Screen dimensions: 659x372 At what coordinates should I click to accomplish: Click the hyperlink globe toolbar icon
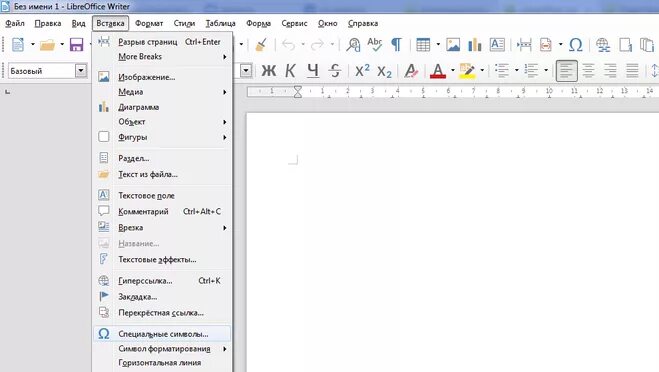(603, 45)
